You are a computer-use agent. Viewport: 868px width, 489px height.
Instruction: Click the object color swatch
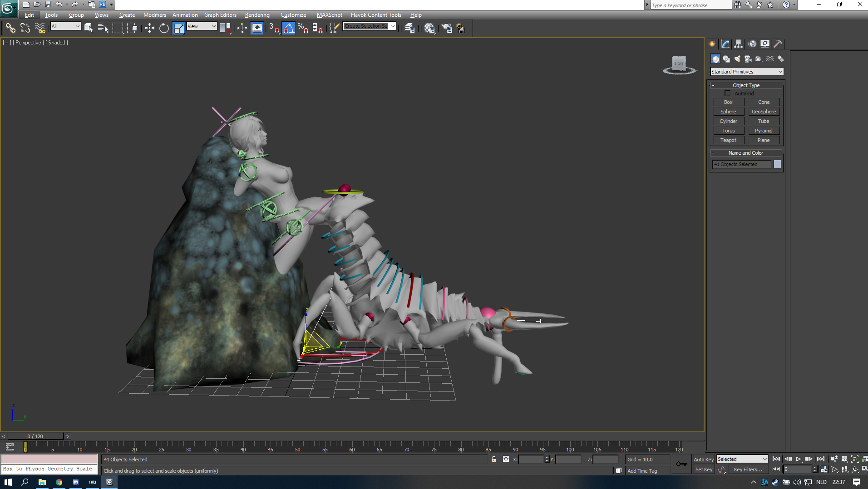[x=778, y=164]
